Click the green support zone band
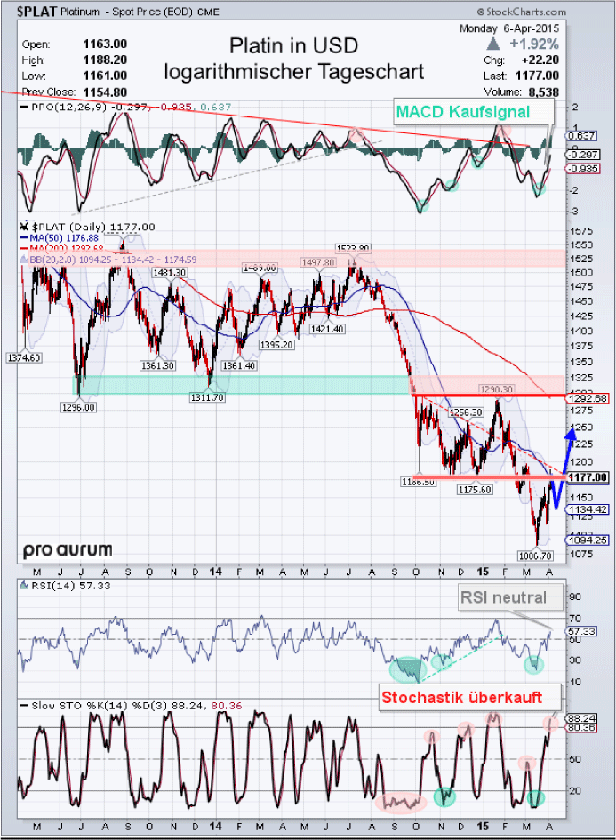The image size is (616, 840). pos(240,384)
